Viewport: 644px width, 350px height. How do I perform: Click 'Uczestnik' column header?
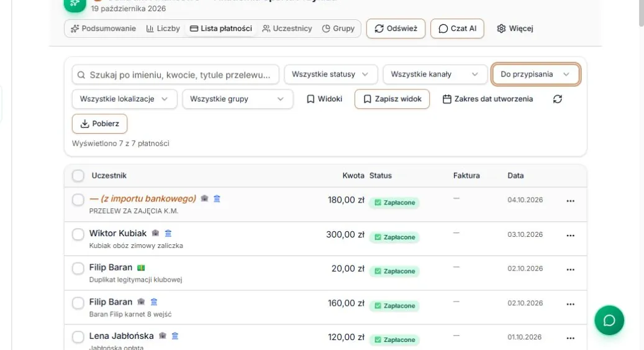[x=109, y=175]
